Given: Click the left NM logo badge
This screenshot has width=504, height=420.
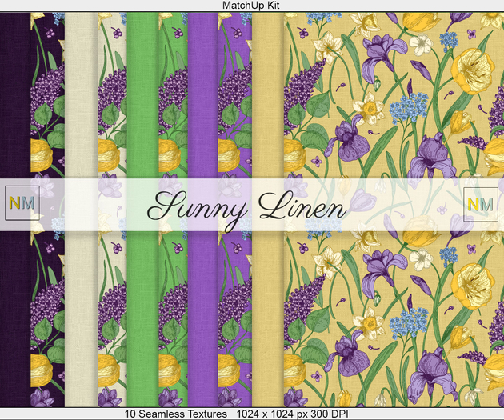Looking at the screenshot, I should click(22, 203).
